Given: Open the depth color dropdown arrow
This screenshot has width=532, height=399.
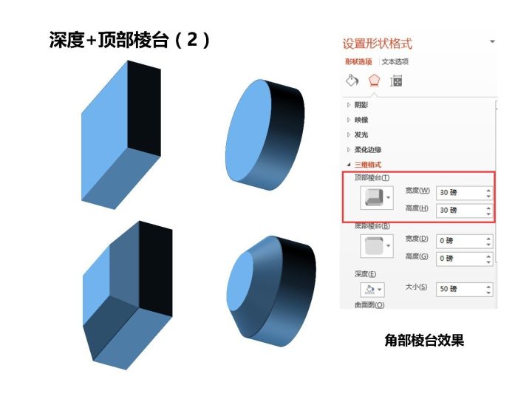Looking at the screenshot, I should (x=379, y=290).
